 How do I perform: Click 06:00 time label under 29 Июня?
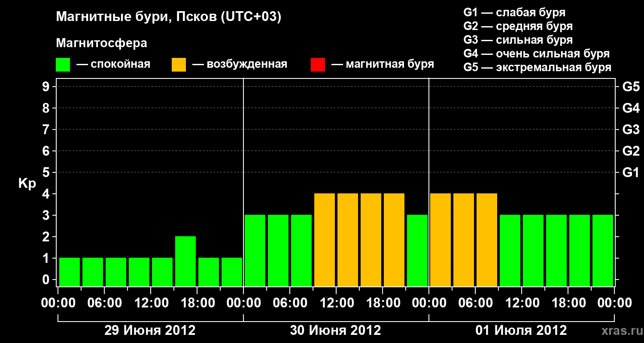(x=104, y=303)
